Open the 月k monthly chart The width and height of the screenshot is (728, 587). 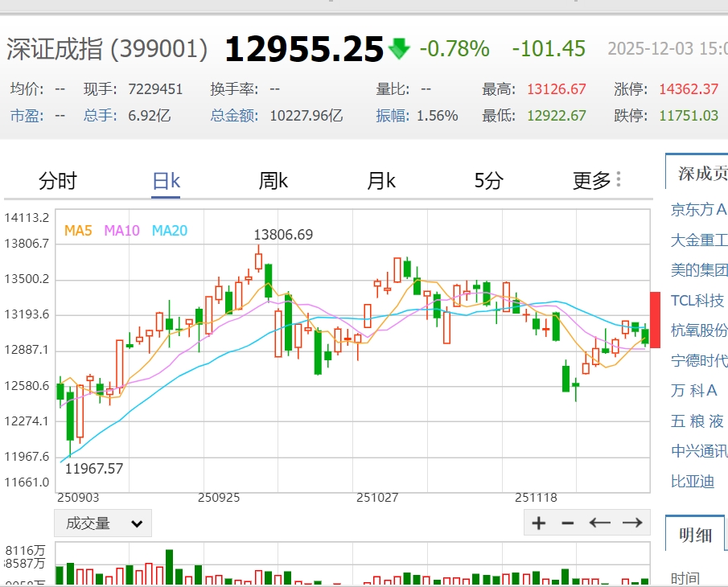[x=380, y=181]
